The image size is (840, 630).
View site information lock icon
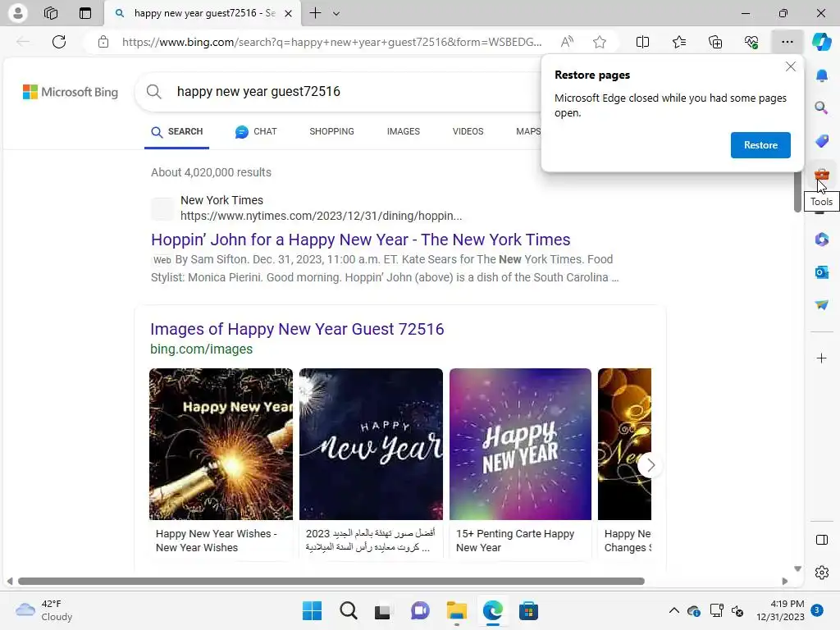(x=103, y=42)
